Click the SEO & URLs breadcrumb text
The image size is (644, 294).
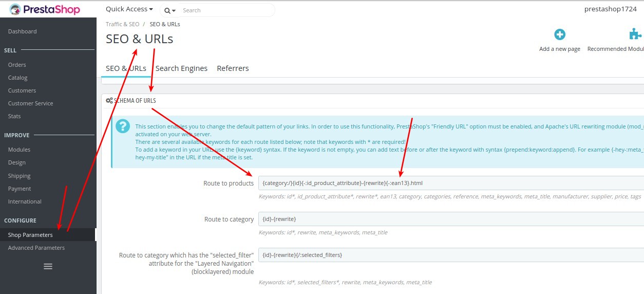click(x=165, y=24)
